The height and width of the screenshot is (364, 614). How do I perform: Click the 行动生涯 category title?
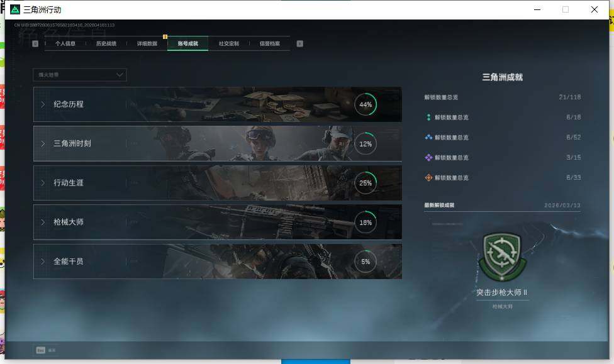(69, 182)
